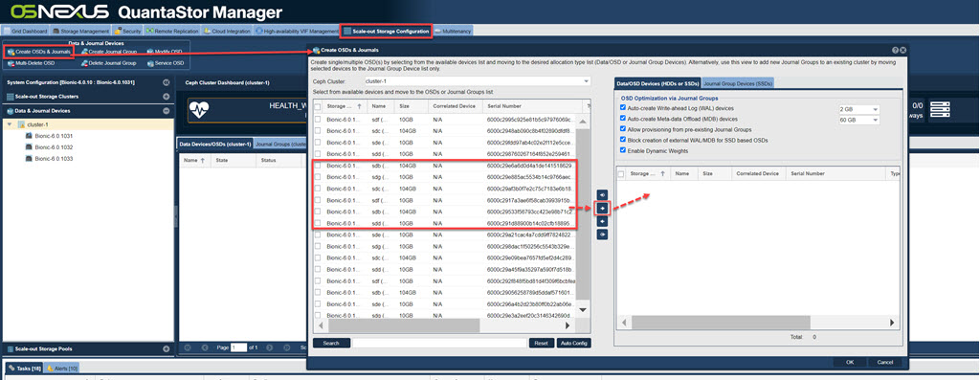The width and height of the screenshot is (980, 380).
Task: Click the Reset button
Action: [542, 343]
